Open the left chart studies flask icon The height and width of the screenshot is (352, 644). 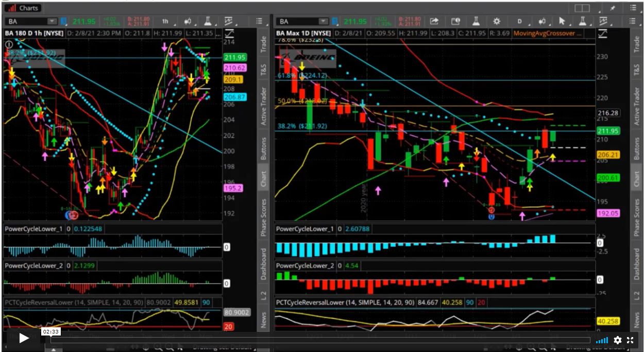click(x=208, y=21)
